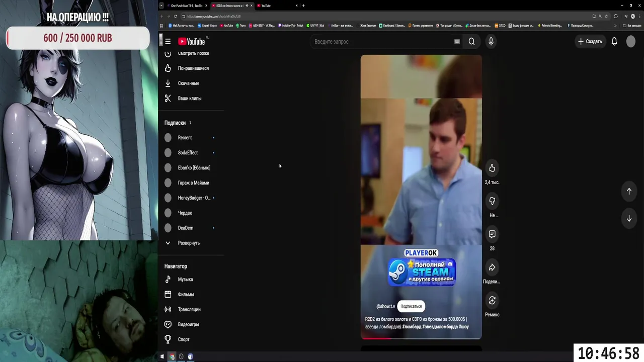Viewport: 644px width, 362px height.
Task: Open the on-screen keyboard icon in search box
Action: 457,42
